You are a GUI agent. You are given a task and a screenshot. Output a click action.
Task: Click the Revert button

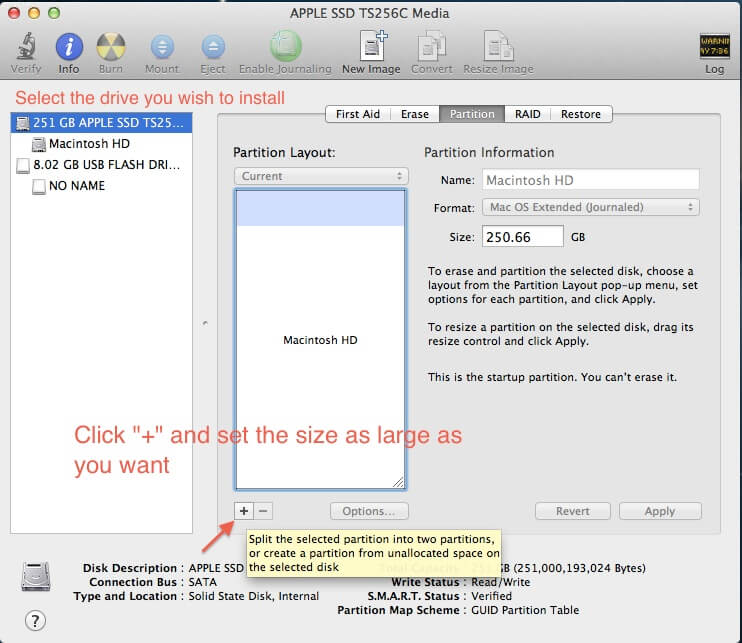click(x=573, y=511)
